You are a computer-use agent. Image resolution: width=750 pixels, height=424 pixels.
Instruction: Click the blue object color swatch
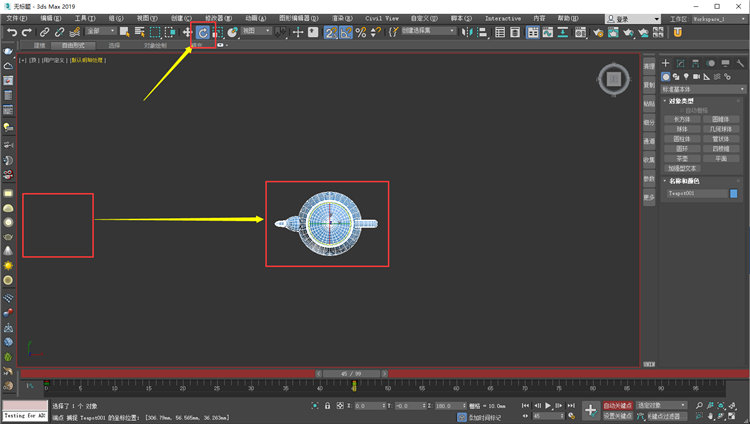(734, 193)
